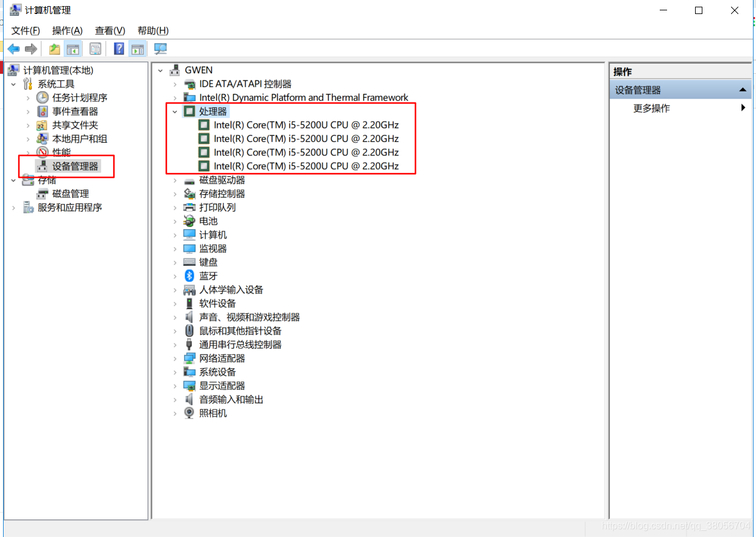The image size is (756, 537).
Task: Expand the 人体学输入设备 category
Action: (175, 290)
